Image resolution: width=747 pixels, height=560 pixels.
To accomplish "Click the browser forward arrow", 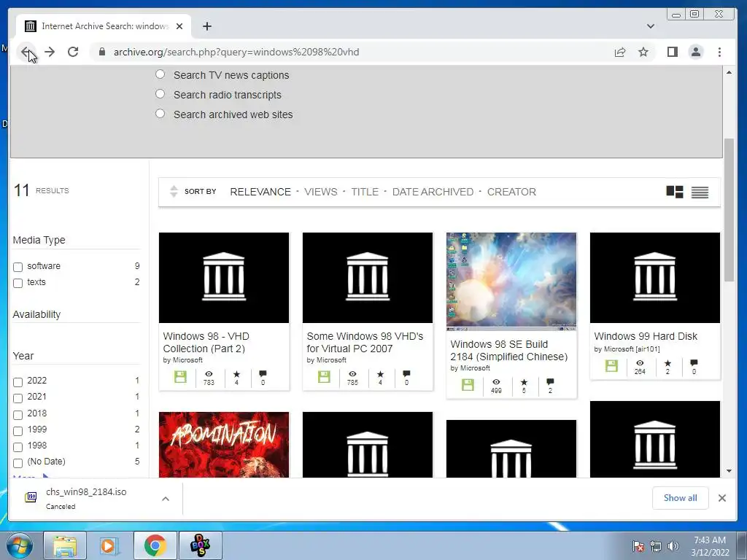I will pos(50,52).
